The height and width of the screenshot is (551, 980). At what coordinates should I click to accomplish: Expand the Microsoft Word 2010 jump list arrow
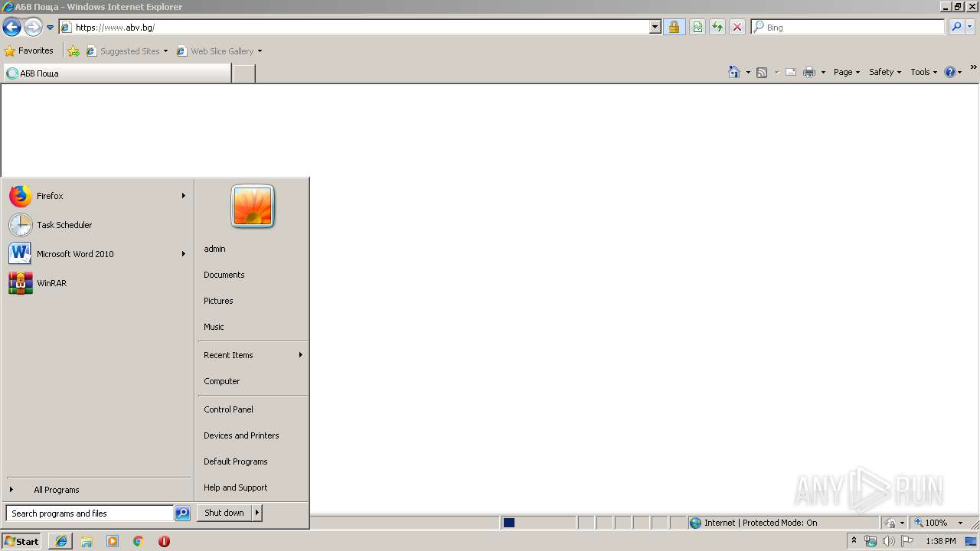coord(184,254)
